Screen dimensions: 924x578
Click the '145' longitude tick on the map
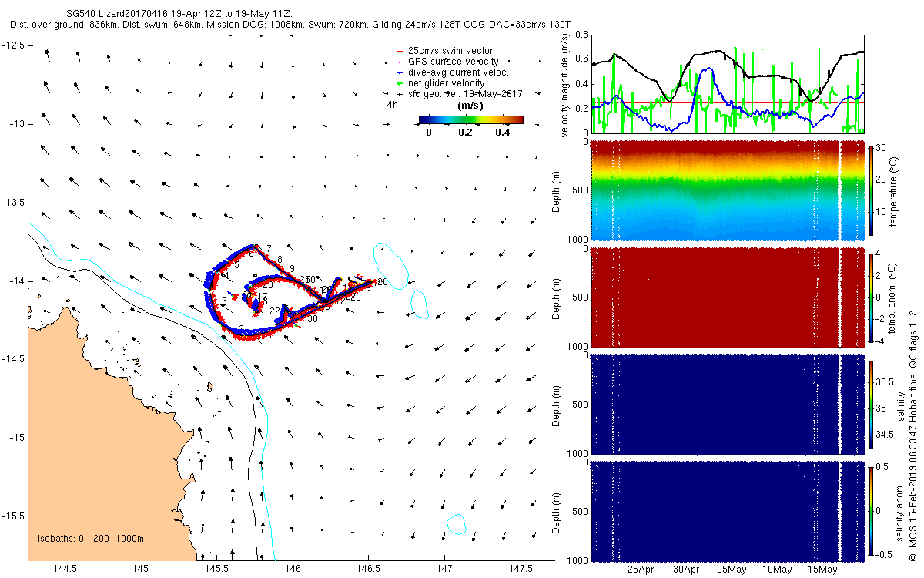pos(140,569)
